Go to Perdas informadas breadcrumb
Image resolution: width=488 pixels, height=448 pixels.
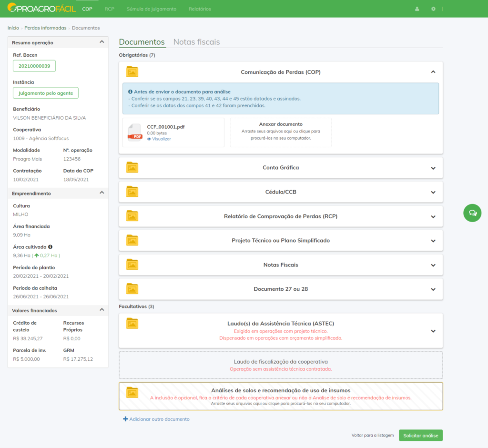45,28
